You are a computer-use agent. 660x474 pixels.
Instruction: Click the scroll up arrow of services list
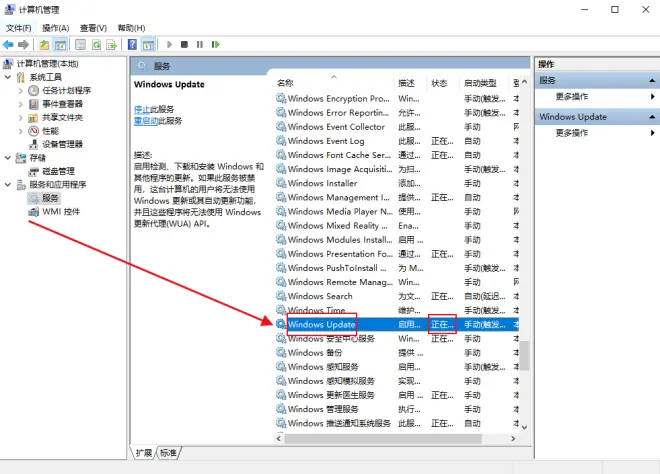524,82
